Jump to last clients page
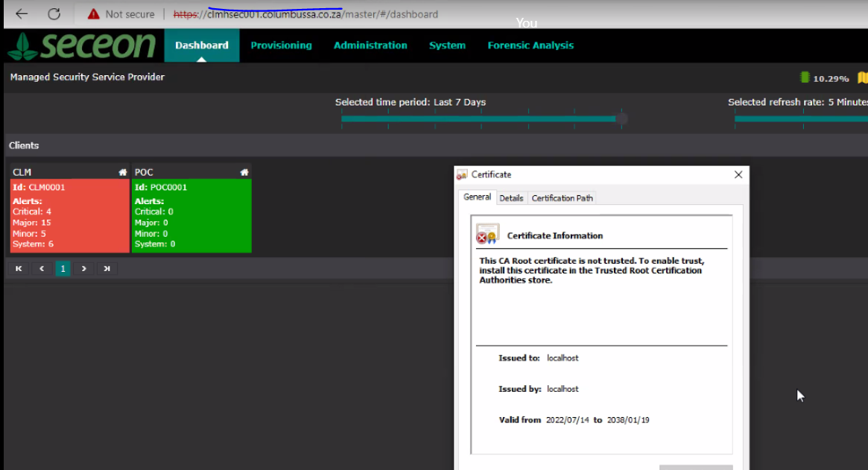 pos(107,268)
